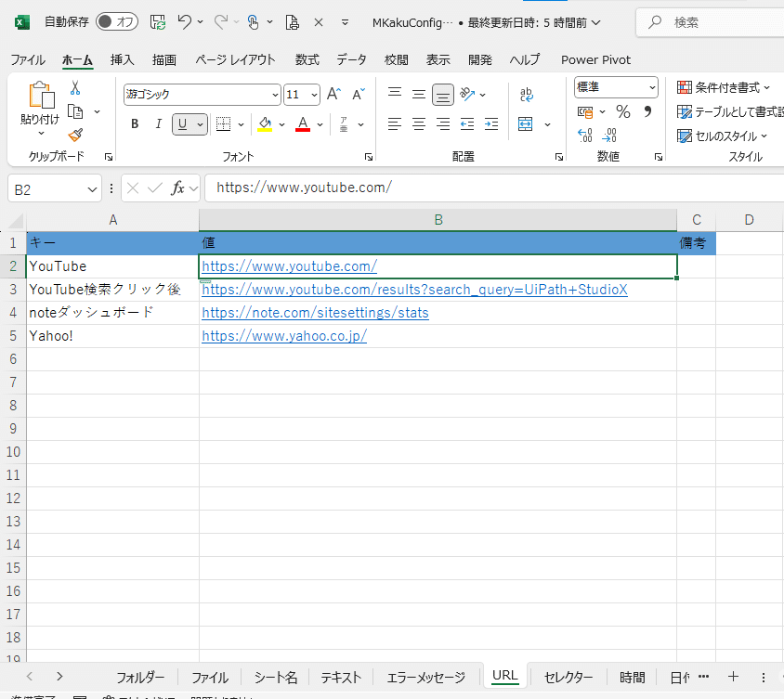Toggle bold formatting
The width and height of the screenshot is (784, 699).
[135, 123]
